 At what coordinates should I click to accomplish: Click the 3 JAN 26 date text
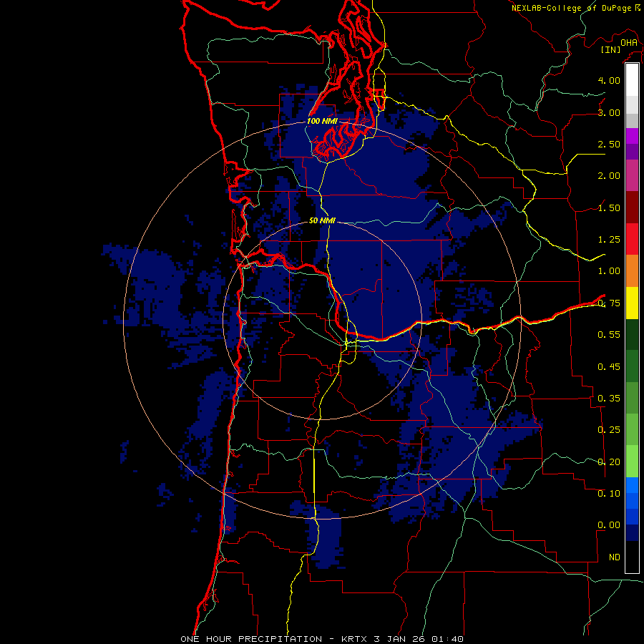coord(401,639)
